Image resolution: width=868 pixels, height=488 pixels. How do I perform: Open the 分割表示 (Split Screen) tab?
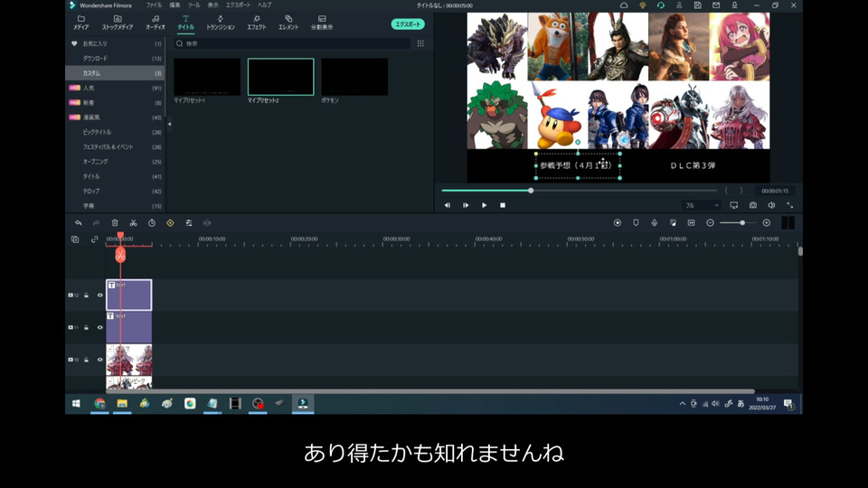pyautogui.click(x=322, y=23)
